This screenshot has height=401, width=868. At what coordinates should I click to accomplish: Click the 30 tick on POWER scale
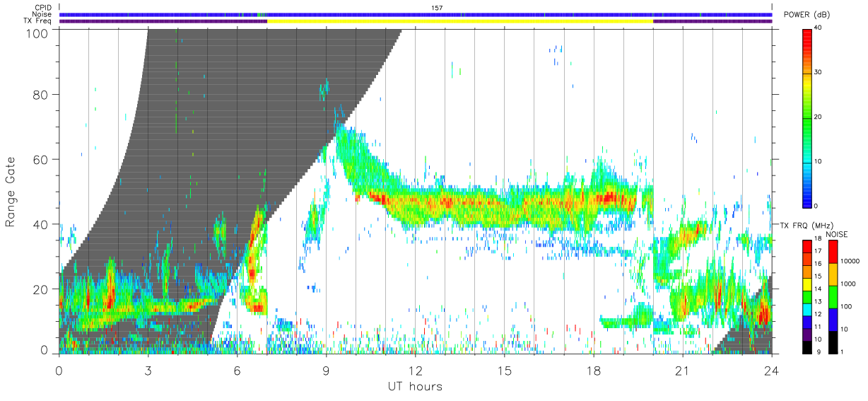tap(818, 73)
